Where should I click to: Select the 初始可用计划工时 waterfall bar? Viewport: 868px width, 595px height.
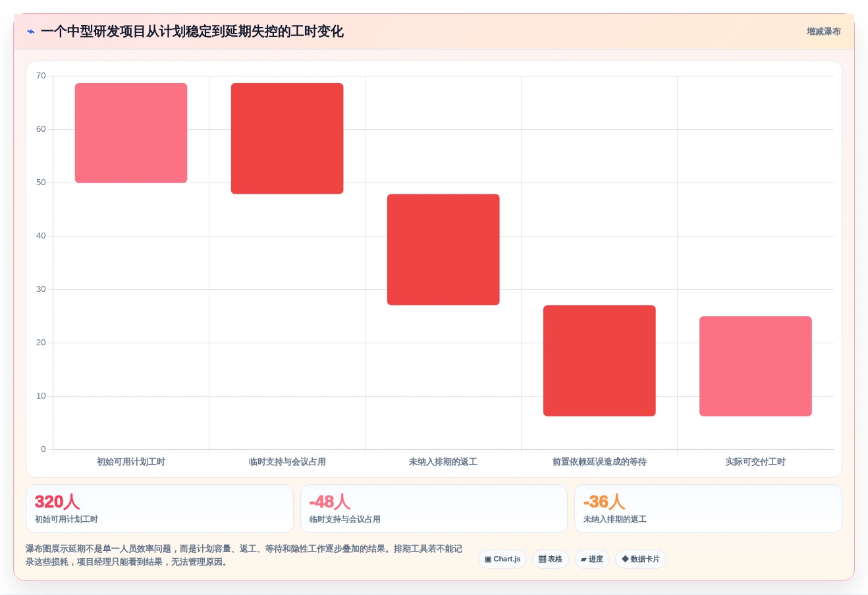pos(131,133)
